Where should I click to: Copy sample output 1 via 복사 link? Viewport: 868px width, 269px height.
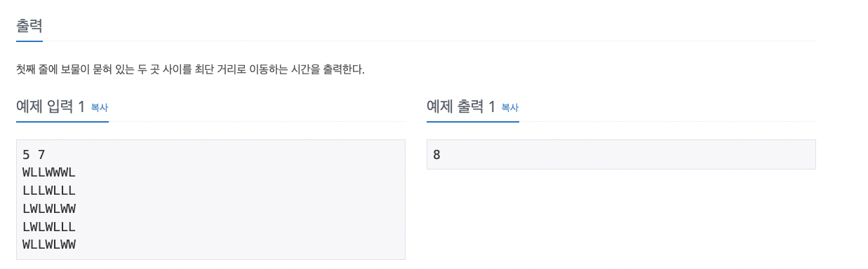(510, 108)
